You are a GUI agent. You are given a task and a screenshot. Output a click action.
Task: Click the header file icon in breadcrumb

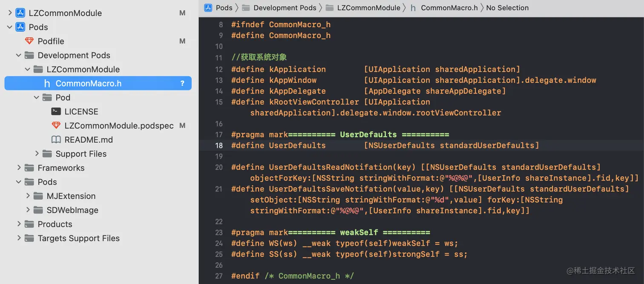[x=413, y=8]
